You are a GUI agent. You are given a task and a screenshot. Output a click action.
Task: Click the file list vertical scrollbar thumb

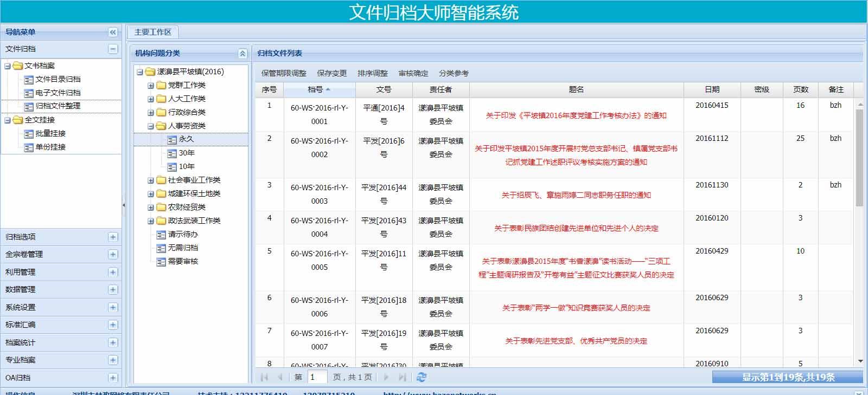pyautogui.click(x=859, y=157)
